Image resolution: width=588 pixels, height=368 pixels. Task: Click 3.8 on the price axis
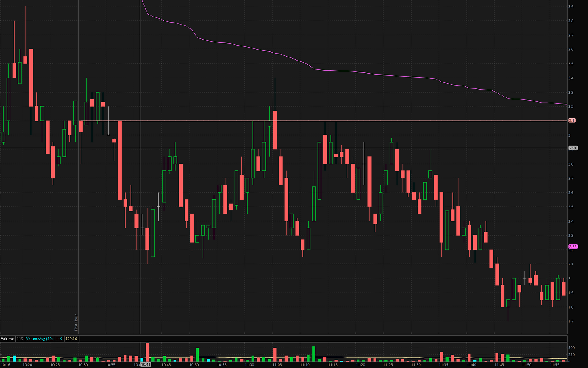(x=571, y=21)
